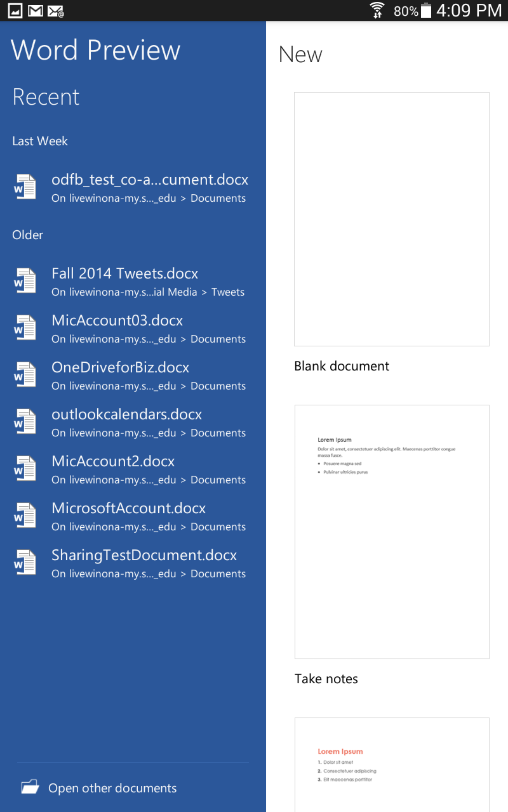Tap the Word icon beside MicrosoftAccount.docx
Viewport: 508px width, 812px height.
[x=25, y=516]
